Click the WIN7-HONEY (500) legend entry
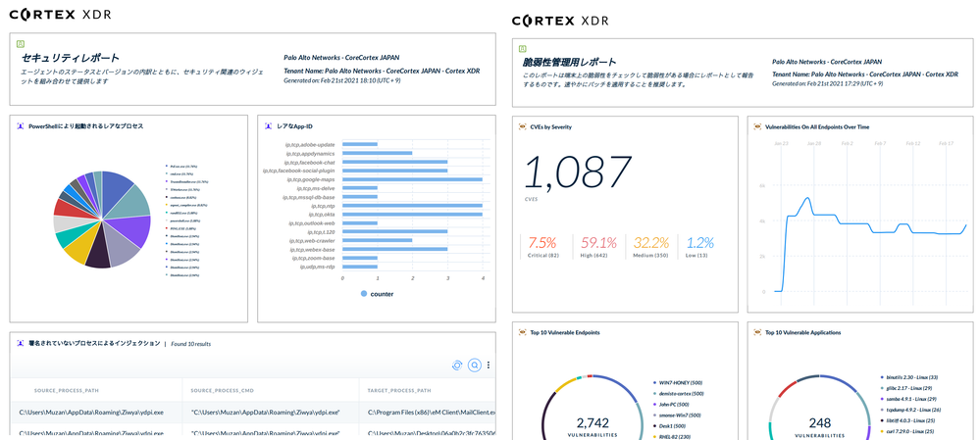 (x=678, y=382)
